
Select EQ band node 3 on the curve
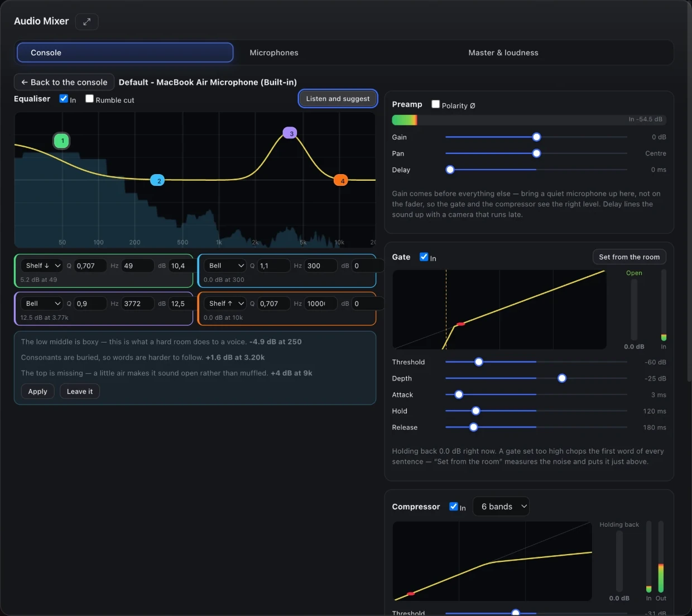[x=290, y=133]
